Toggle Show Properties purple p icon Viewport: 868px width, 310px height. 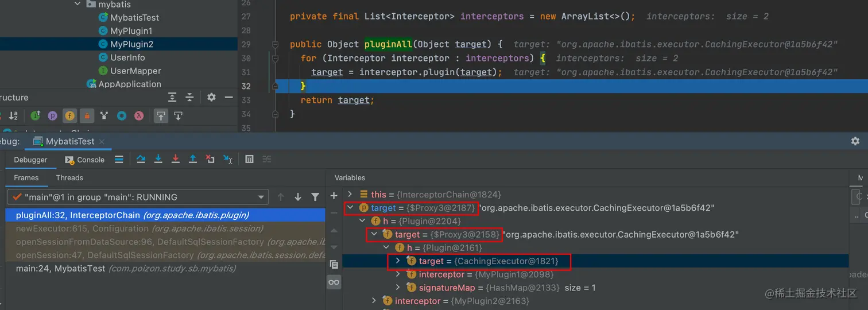point(52,115)
